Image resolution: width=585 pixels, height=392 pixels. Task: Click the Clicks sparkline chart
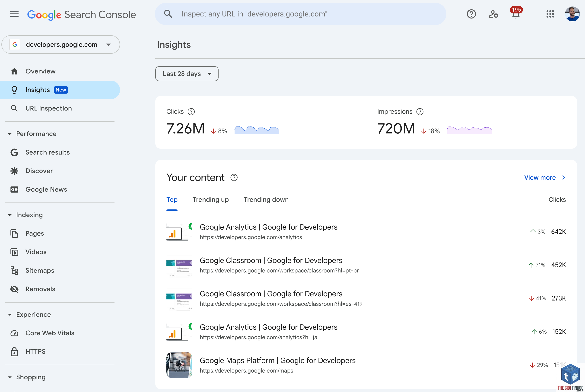tap(257, 130)
